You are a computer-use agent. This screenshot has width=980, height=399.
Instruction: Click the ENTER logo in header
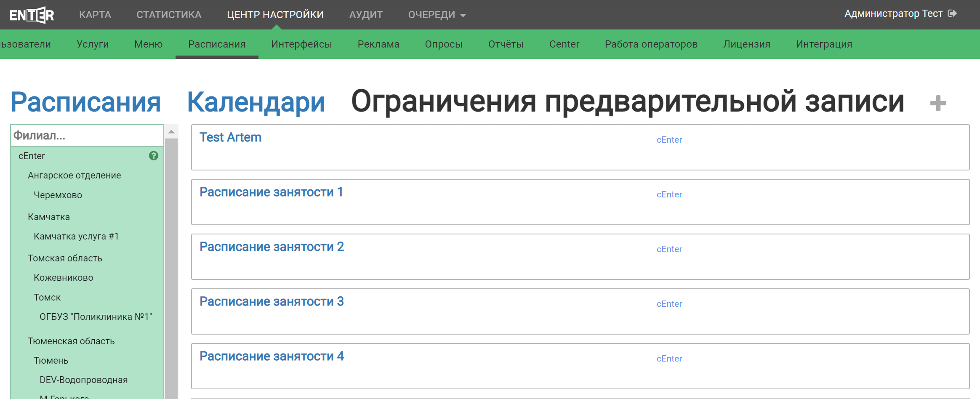(x=32, y=15)
